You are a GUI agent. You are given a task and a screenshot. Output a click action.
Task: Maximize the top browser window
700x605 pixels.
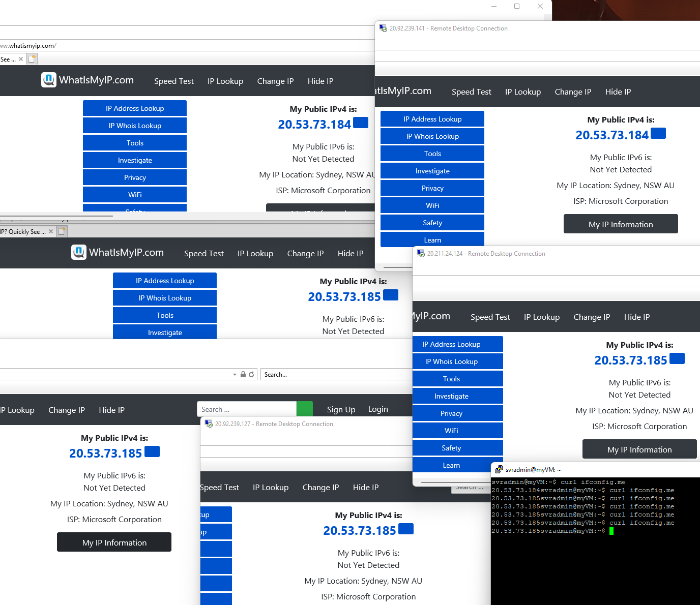click(x=517, y=6)
